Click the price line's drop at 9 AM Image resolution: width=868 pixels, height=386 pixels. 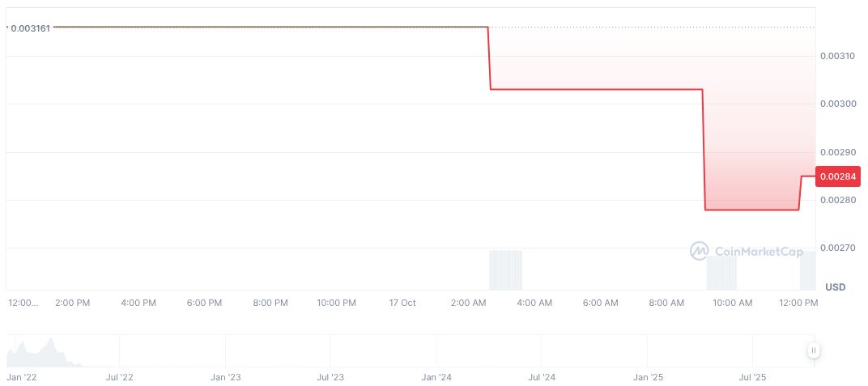(704, 150)
